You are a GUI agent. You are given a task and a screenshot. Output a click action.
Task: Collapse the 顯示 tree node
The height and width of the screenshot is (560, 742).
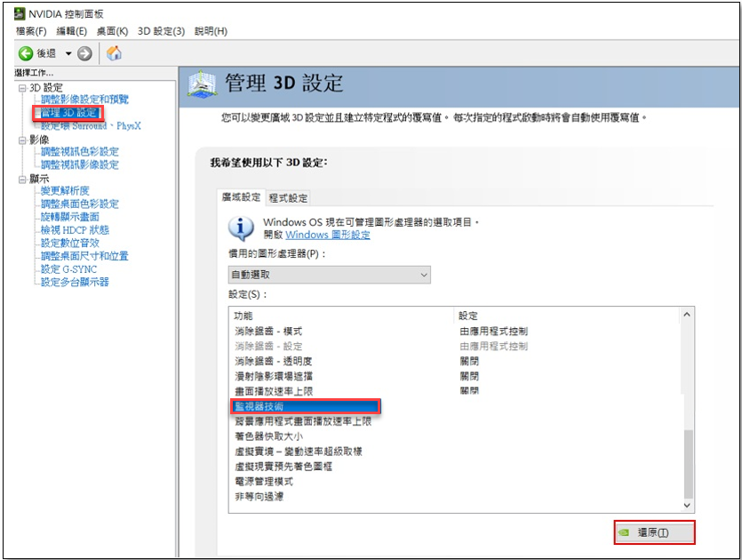click(x=21, y=180)
